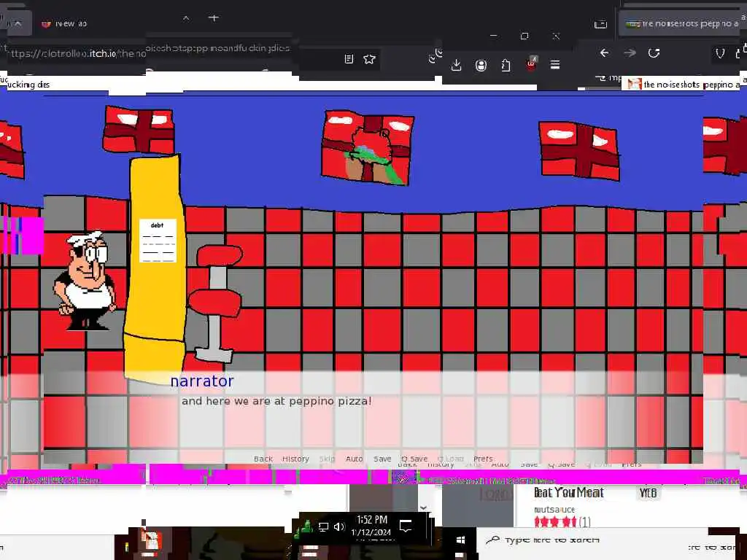Open the volume speaker tray icon

coord(339,526)
